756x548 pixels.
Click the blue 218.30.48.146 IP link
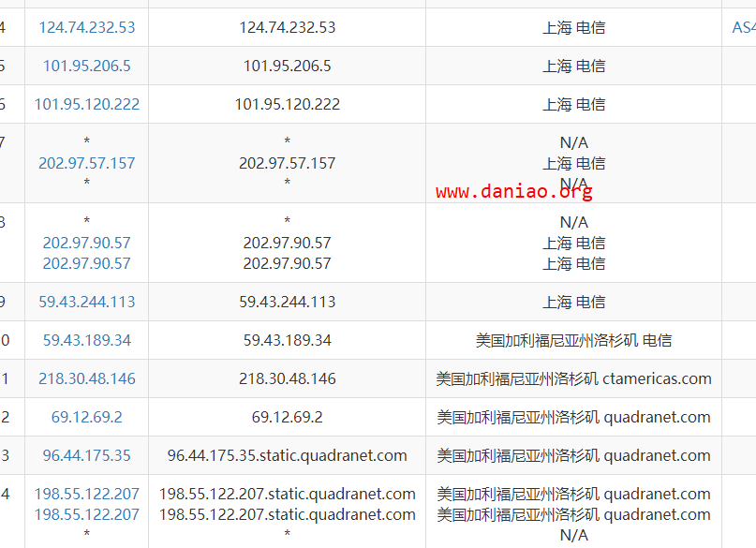(87, 379)
